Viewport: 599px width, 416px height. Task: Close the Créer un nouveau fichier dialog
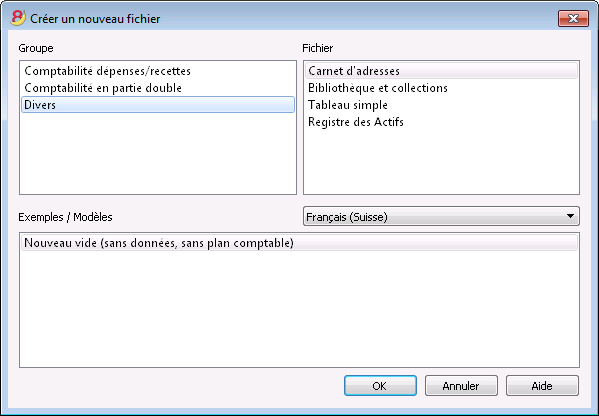click(x=573, y=18)
